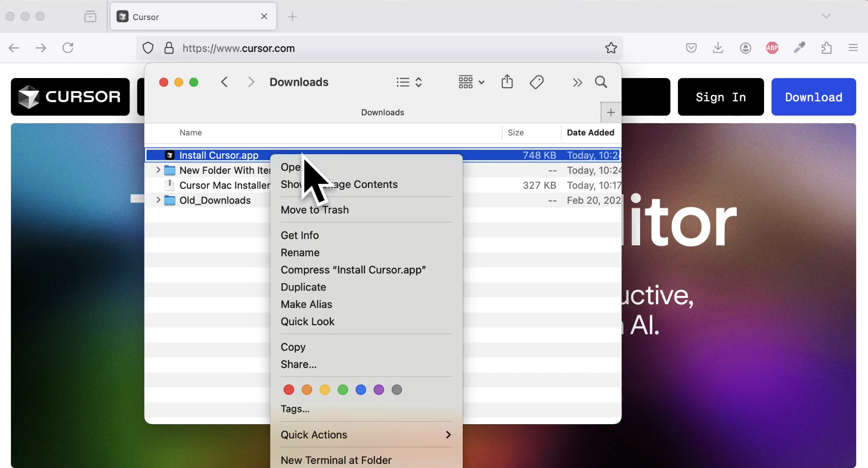Close the Cursor browser tab
This screenshot has height=468, width=868.
264,16
